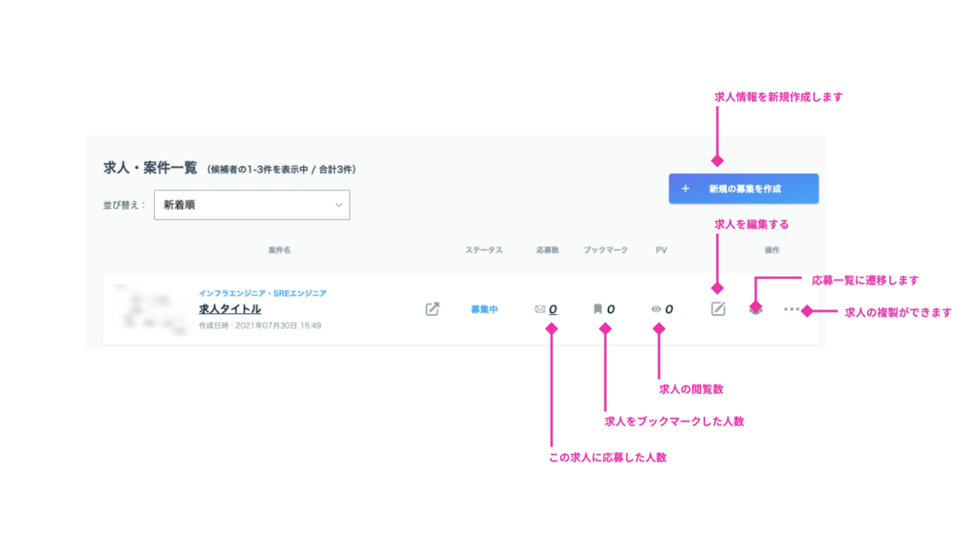This screenshot has height=550, width=980.
Task: Open the underlined application count 0
Action: [553, 309]
